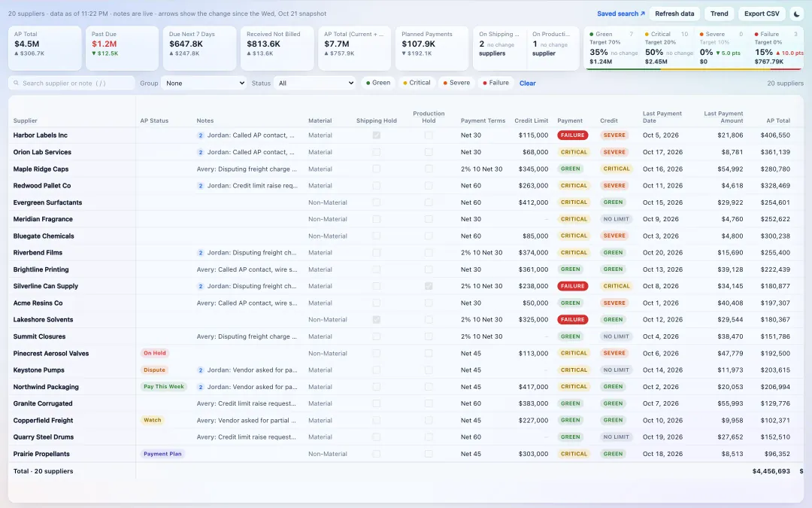Enable Production Hold for Keystone Pumps
This screenshot has width=812, height=508.
click(x=429, y=370)
